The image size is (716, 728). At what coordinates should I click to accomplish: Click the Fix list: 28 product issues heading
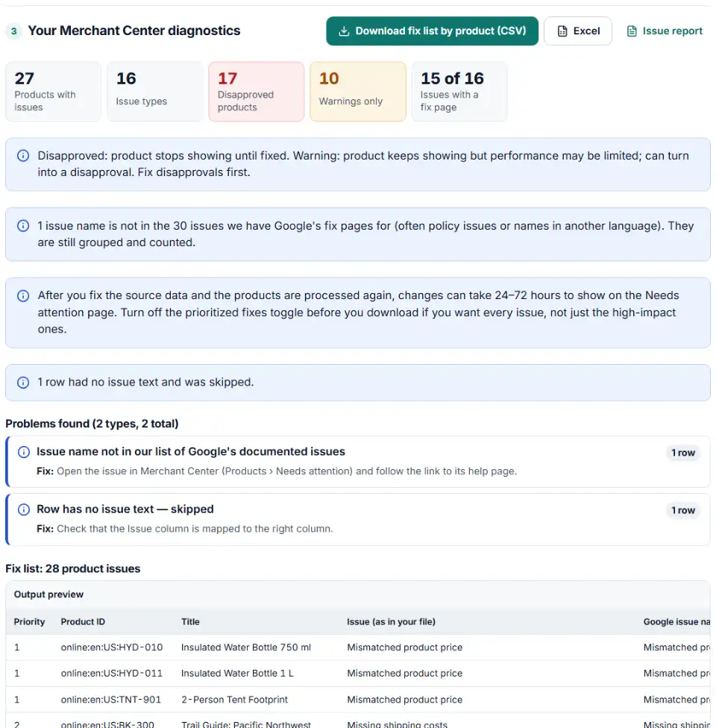tap(73, 568)
